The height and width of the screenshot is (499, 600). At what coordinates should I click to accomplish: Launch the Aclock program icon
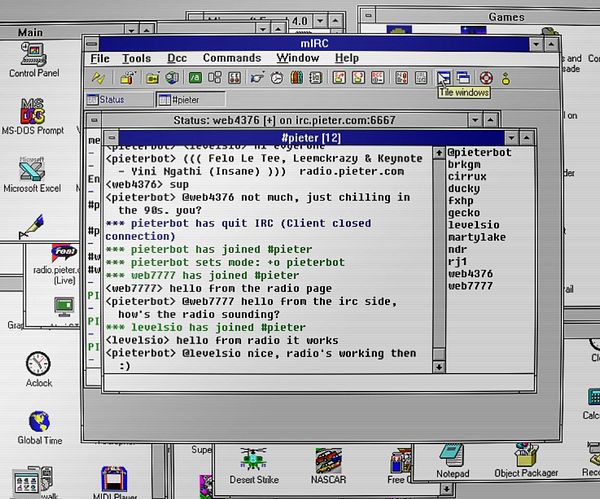tap(39, 369)
